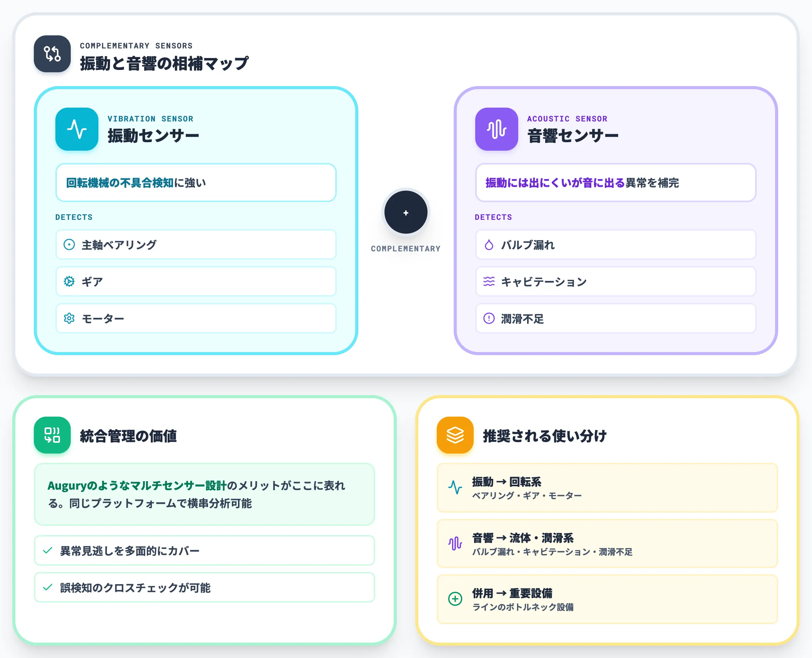Viewport: 812px width, 658px height.
Task: Click the 音響 → 流体・潤滑系 title
Action: tap(523, 538)
